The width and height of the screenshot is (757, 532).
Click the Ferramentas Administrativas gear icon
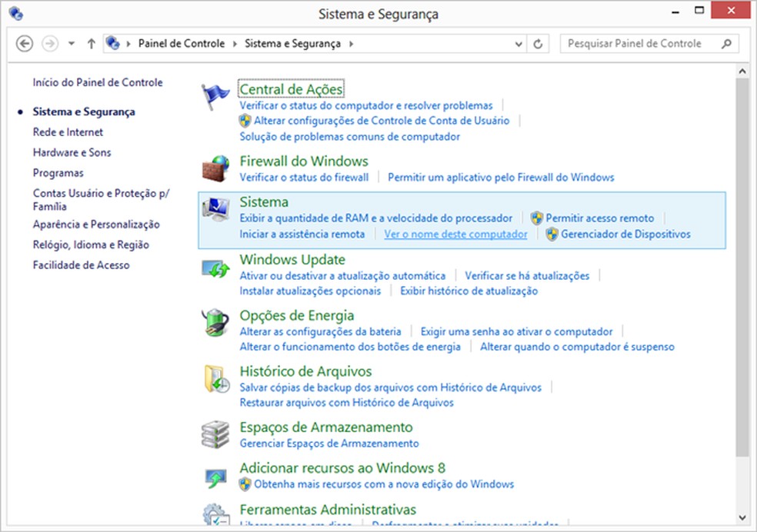(x=215, y=514)
